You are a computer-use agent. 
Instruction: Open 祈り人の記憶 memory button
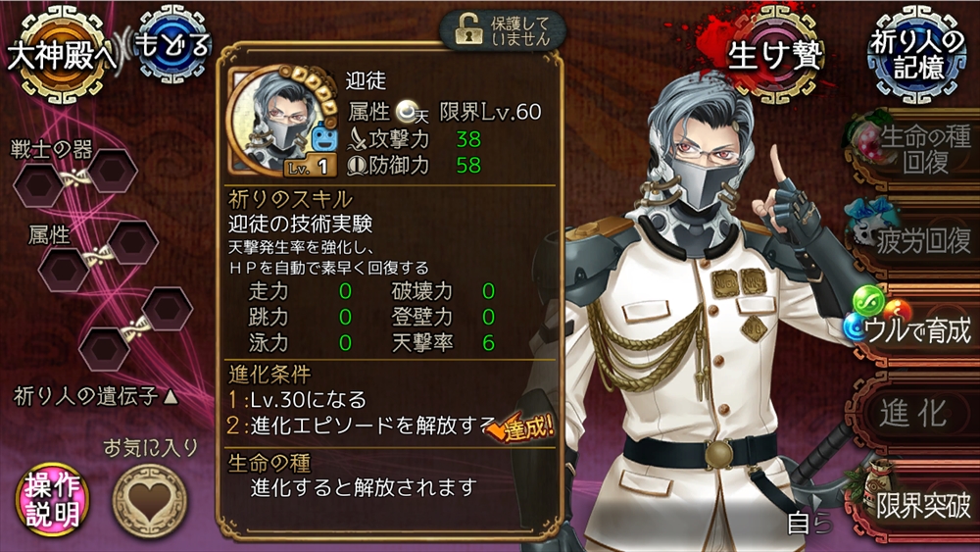(x=917, y=54)
